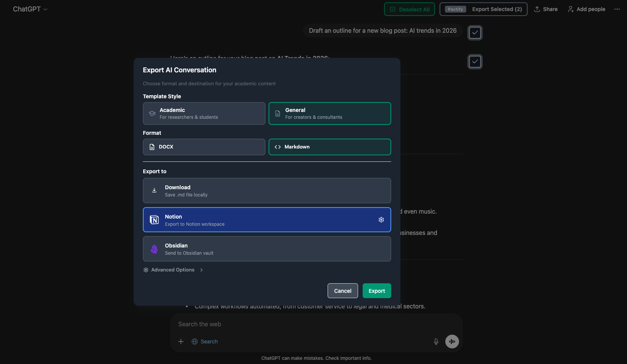The width and height of the screenshot is (627, 364).
Task: Click the microphone icon in the search bar
Action: tap(436, 342)
